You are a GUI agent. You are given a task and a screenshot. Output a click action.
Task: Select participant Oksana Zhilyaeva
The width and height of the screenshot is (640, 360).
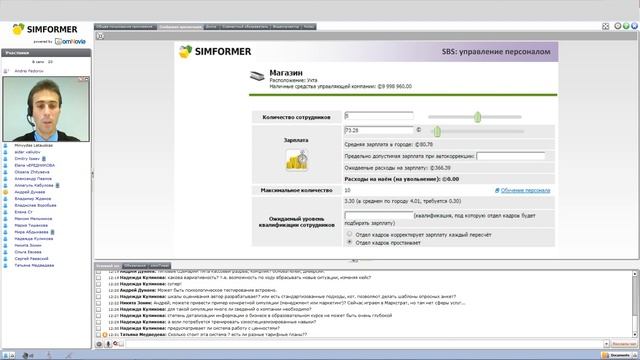pos(32,172)
